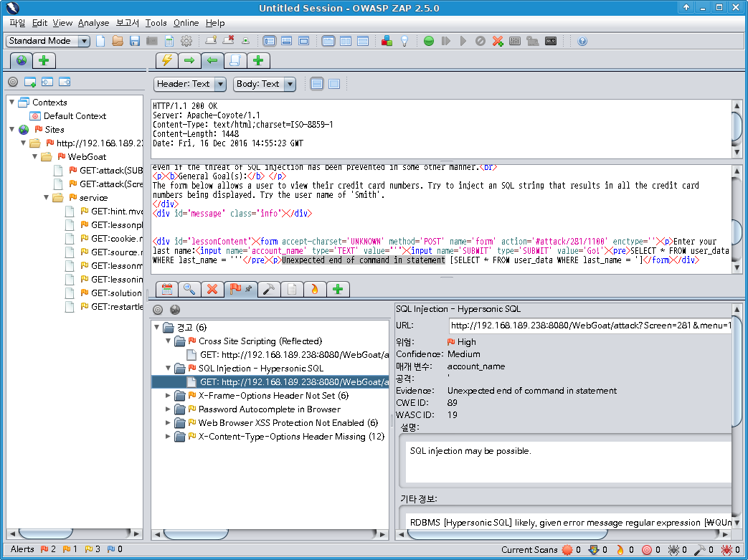Switch to the History calendar tab
The height and width of the screenshot is (560, 748).
(x=167, y=289)
